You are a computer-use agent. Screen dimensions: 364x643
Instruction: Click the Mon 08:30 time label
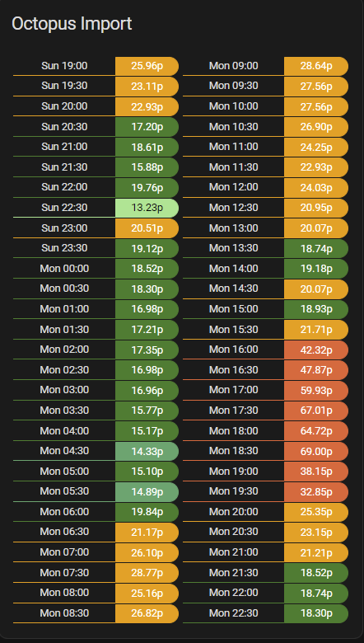click(64, 613)
